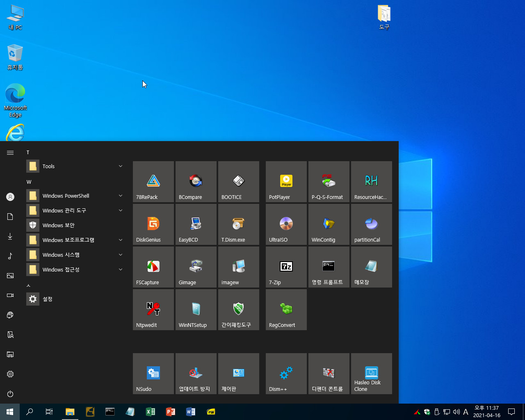The height and width of the screenshot is (420, 525).
Task: Open volume control in system tray
Action: tap(456, 412)
